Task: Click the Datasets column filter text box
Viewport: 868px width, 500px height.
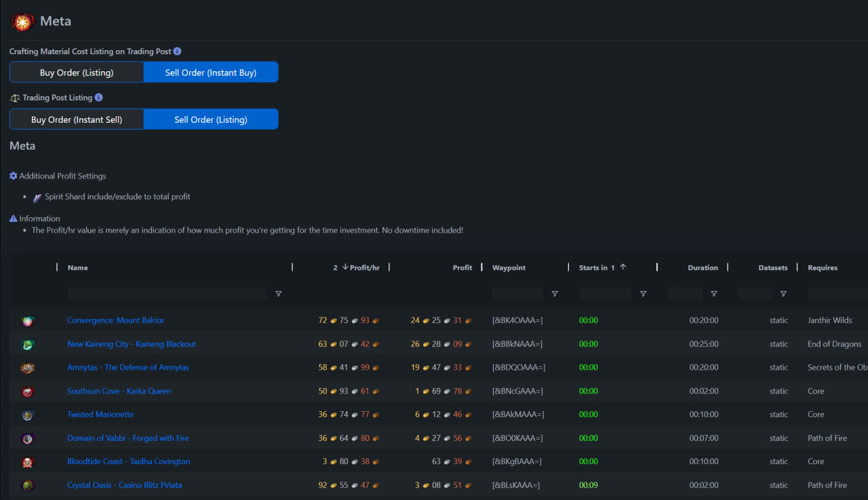Action: click(x=755, y=294)
